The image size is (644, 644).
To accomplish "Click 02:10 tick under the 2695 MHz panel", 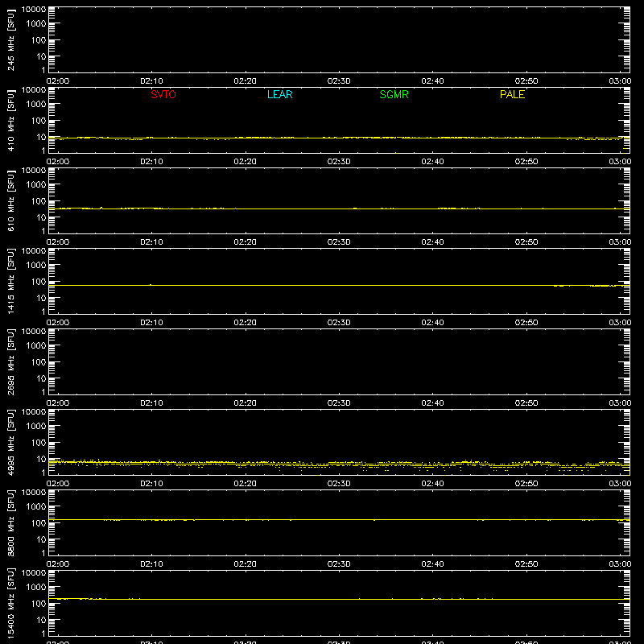I will click(x=151, y=403).
